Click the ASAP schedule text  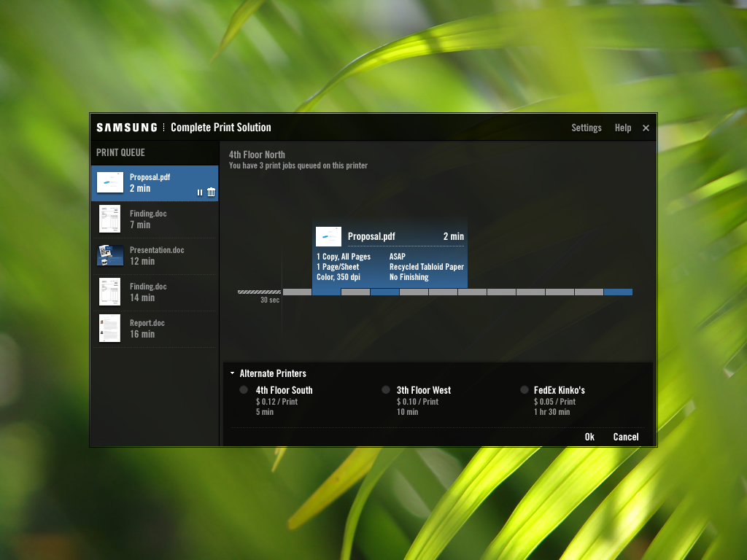click(x=398, y=256)
